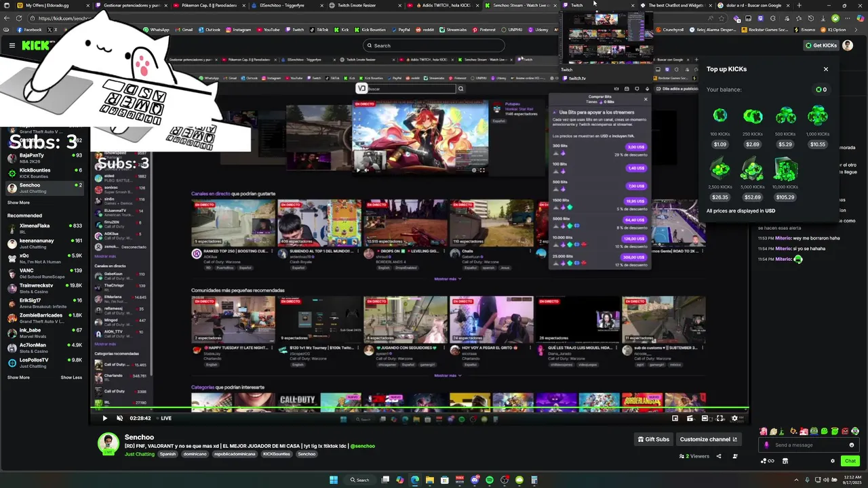Click the green Chat send button

850,461
